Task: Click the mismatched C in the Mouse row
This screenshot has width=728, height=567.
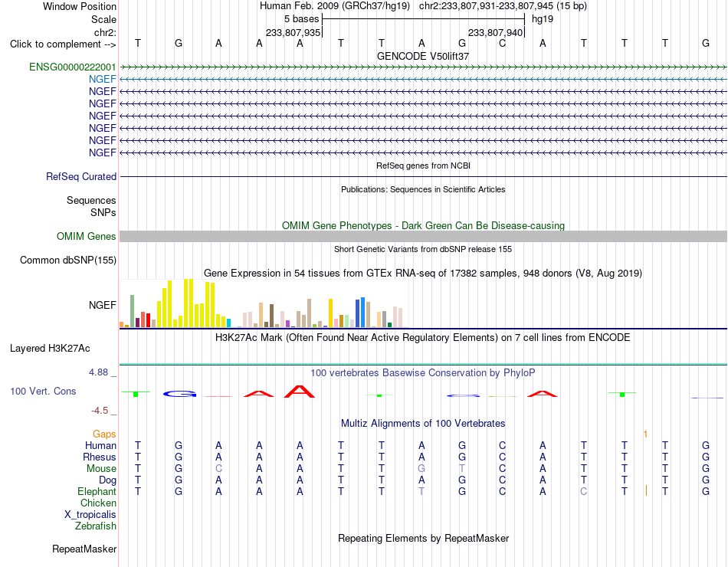Action: 218,469
